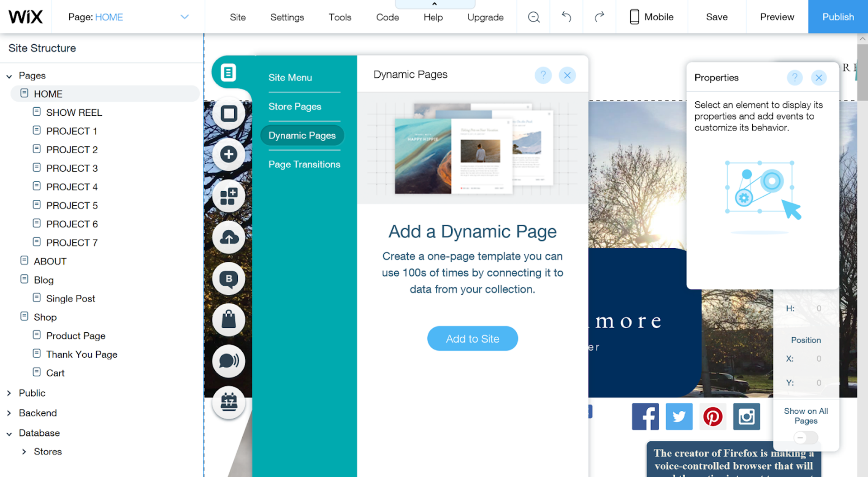Select PROJECT 3 in site structure

pos(72,168)
